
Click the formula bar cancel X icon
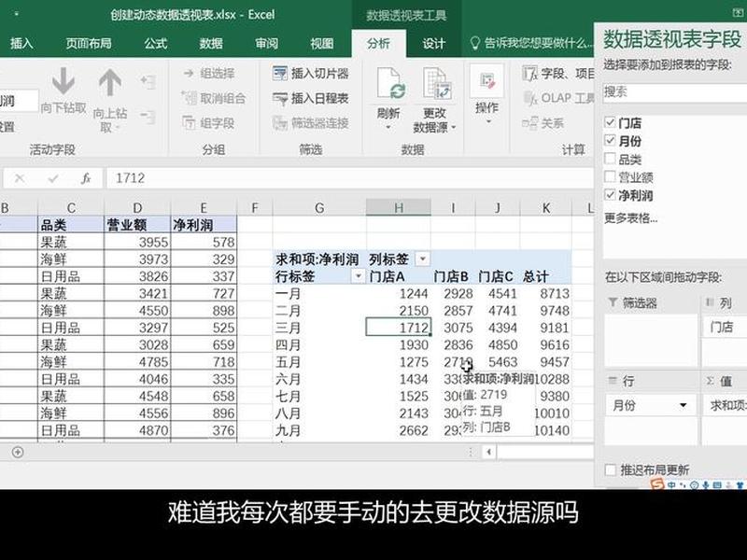pyautogui.click(x=20, y=178)
